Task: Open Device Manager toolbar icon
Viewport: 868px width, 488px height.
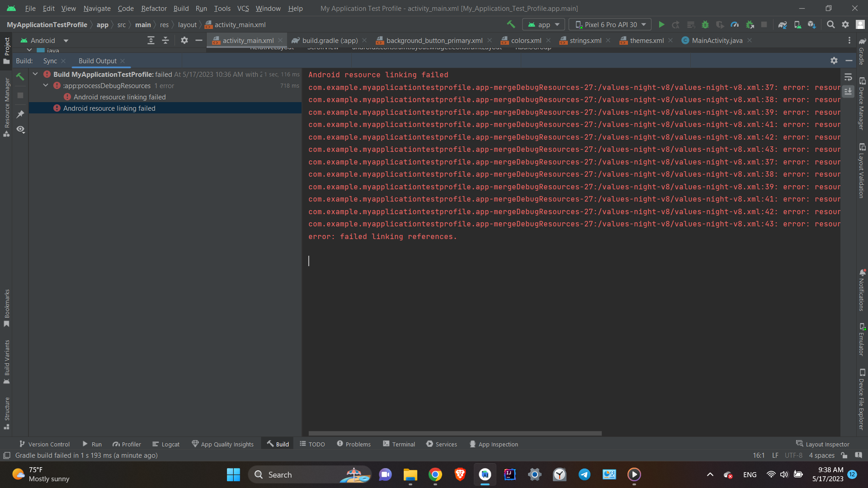Action: pyautogui.click(x=797, y=24)
